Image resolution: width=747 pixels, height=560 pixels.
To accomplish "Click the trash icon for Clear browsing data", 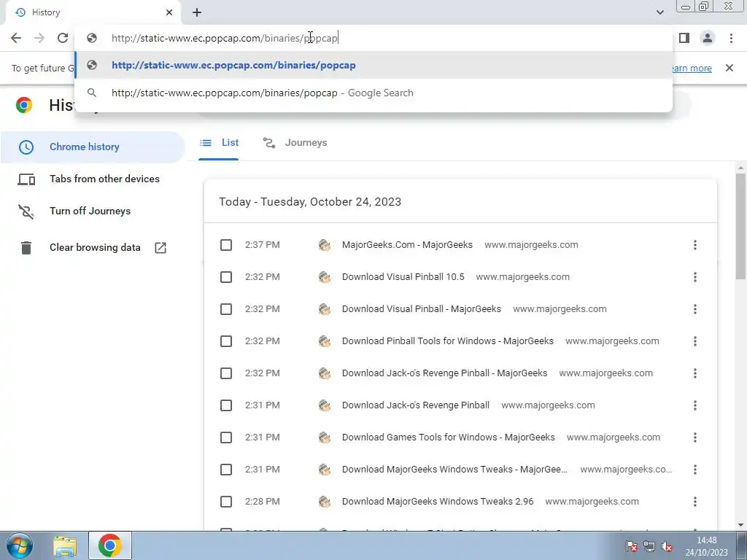I will coord(26,248).
